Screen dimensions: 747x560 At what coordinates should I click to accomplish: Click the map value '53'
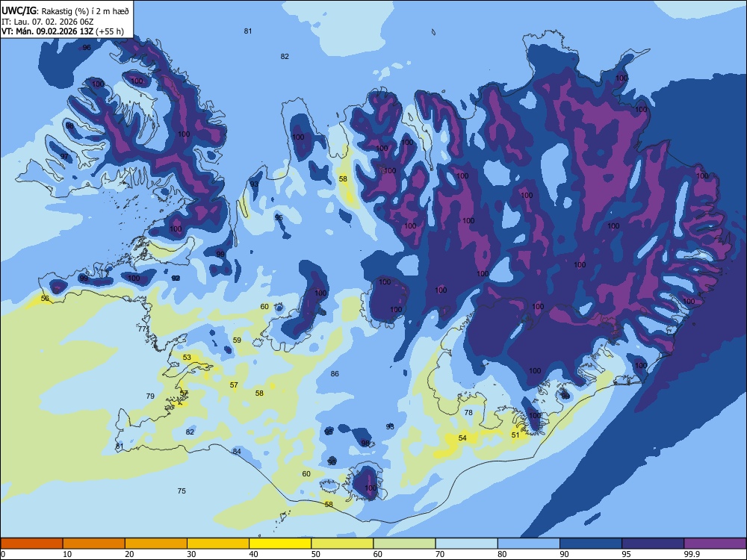coord(187,357)
